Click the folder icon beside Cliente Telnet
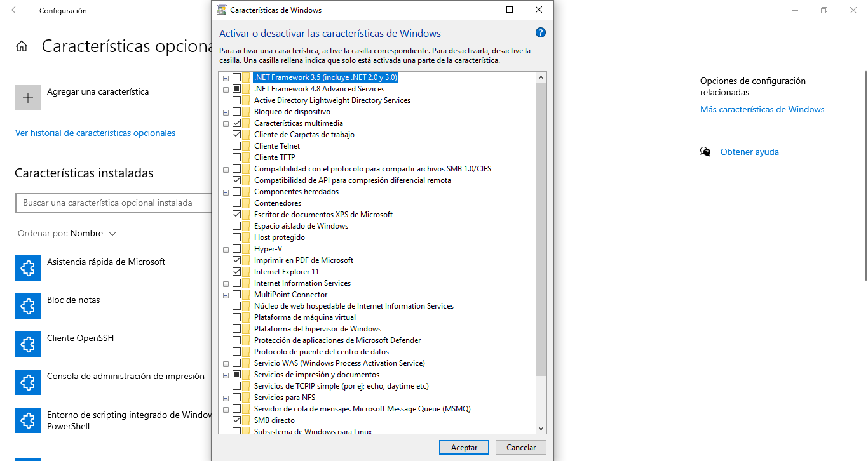Image resolution: width=868 pixels, height=461 pixels. (246, 146)
